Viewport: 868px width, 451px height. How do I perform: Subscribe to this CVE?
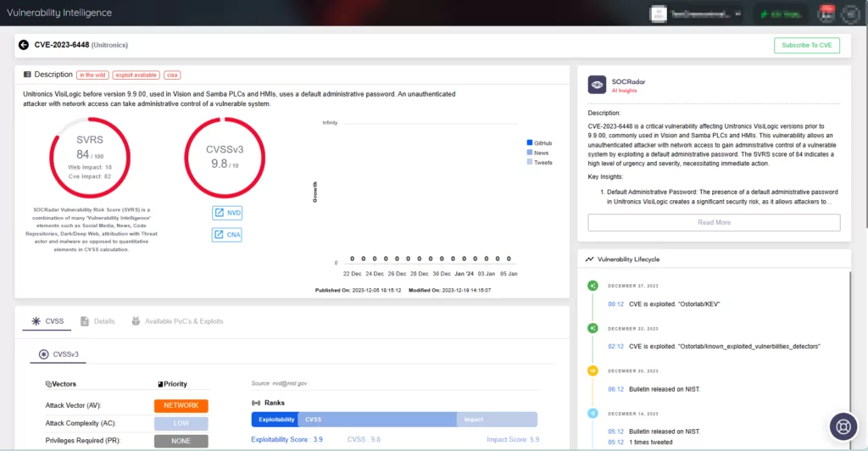[807, 46]
